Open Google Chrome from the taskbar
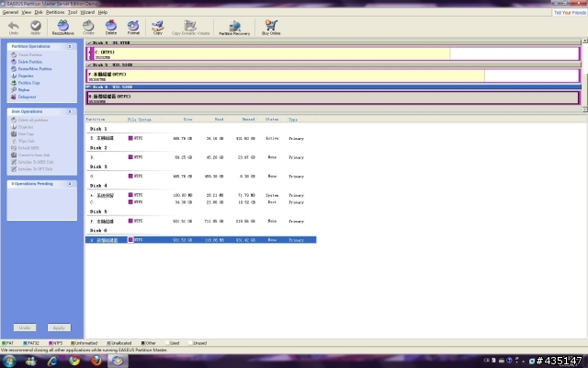This screenshot has width=588, height=368. pyautogui.click(x=74, y=361)
